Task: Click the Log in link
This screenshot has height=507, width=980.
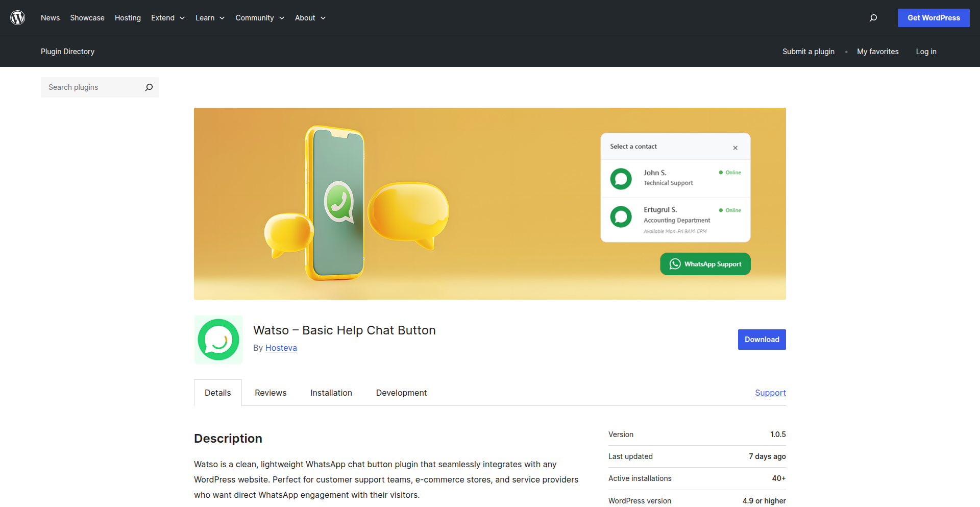Action: tap(926, 52)
